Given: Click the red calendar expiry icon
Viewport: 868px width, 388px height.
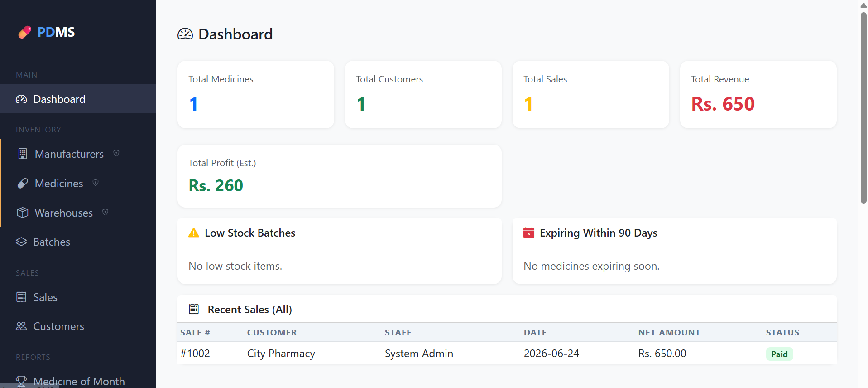Looking at the screenshot, I should coord(529,233).
